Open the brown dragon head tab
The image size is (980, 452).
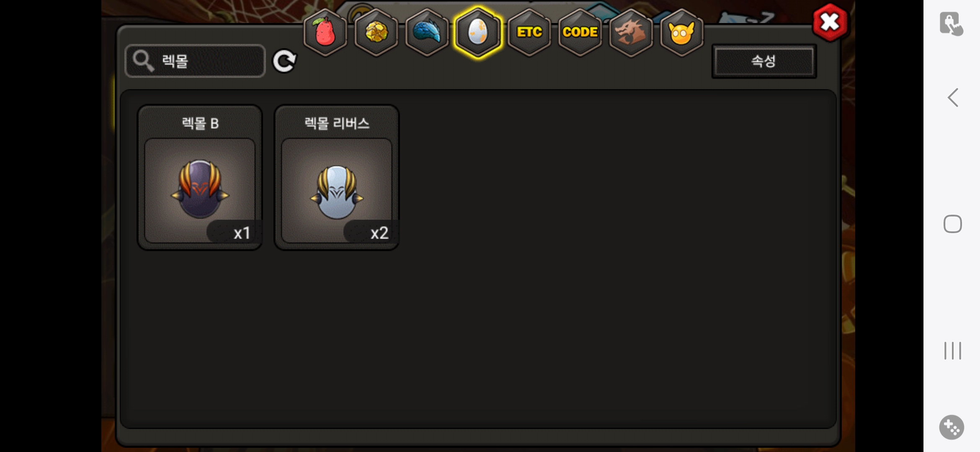631,32
